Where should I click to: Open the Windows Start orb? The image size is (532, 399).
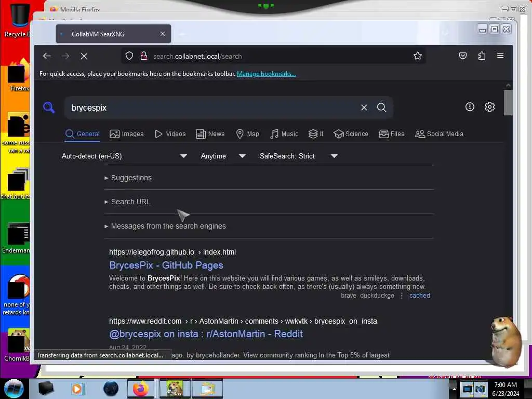(x=14, y=389)
